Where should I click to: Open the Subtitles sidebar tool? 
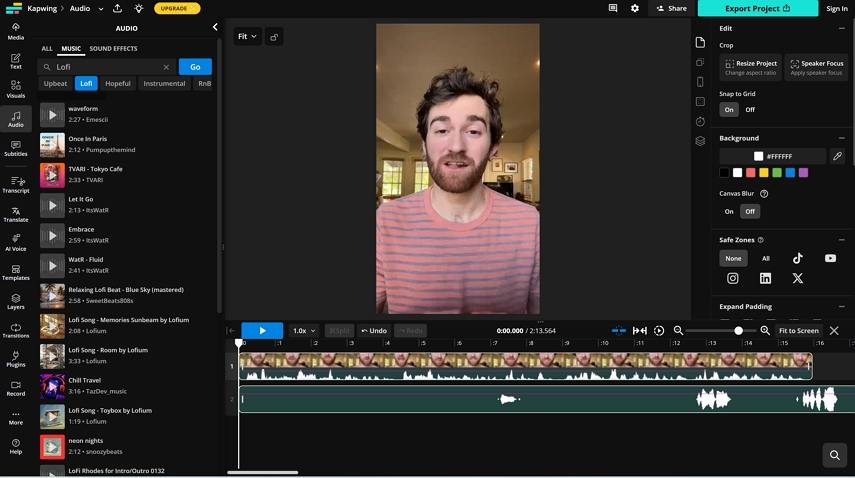click(x=15, y=148)
